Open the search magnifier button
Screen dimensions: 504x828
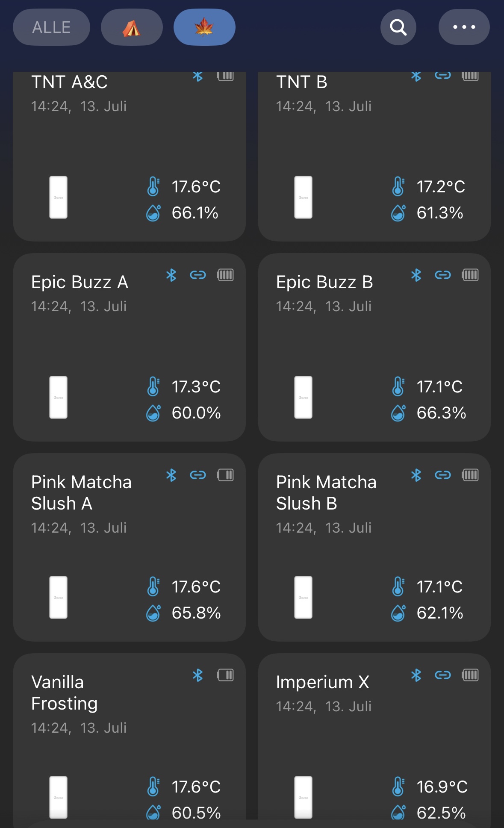click(x=398, y=27)
